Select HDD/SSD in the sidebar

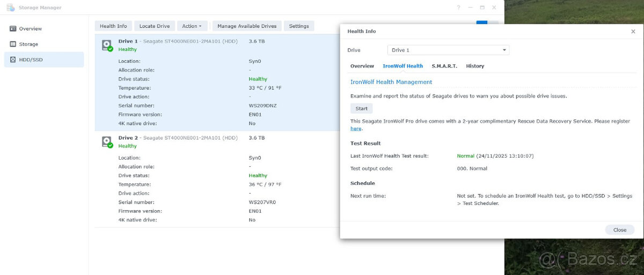coord(44,60)
